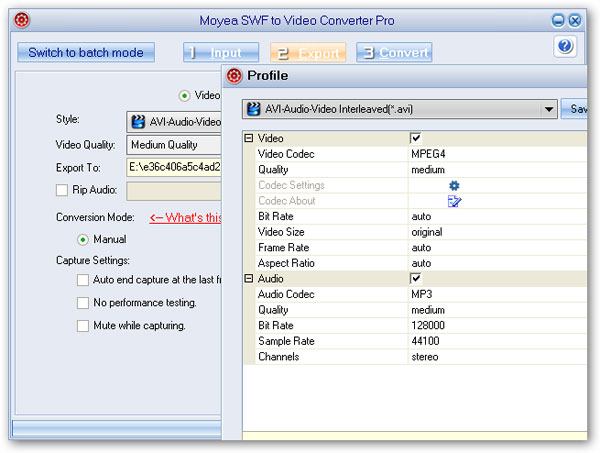Select the Manual conversion mode radio
The width and height of the screenshot is (600, 453).
pos(83,240)
